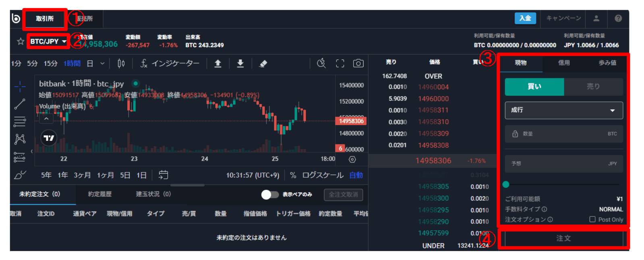Open the Indicators menu
The height and width of the screenshot is (260, 644).
pyautogui.click(x=170, y=63)
